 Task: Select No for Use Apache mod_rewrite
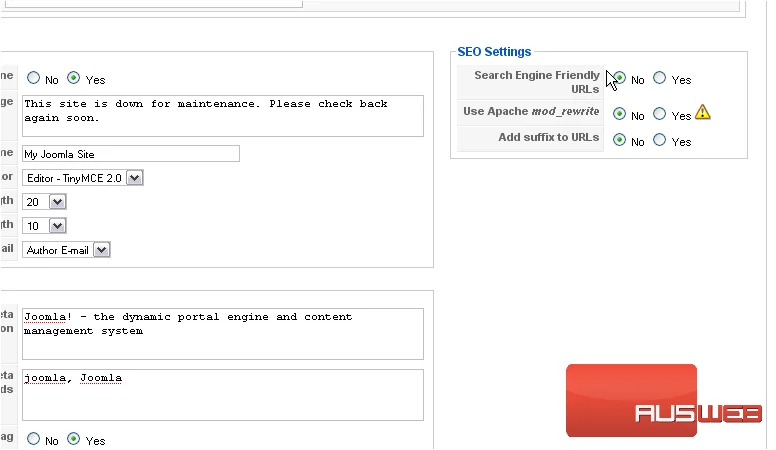tap(619, 114)
